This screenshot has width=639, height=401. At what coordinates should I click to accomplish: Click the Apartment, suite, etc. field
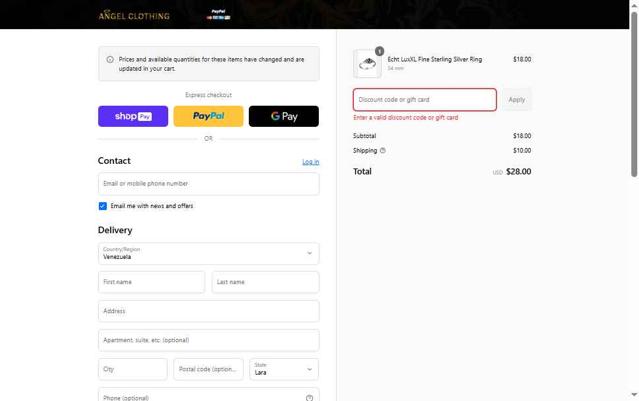(209, 340)
